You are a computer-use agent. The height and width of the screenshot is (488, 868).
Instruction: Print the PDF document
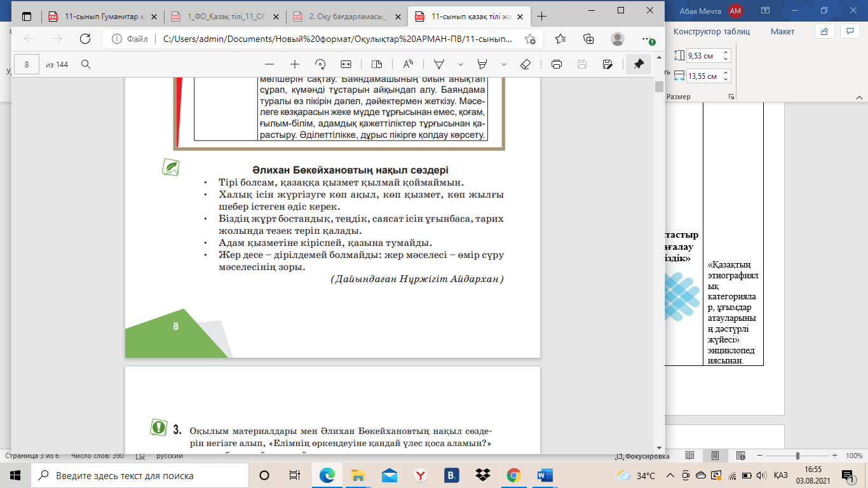coord(557,64)
